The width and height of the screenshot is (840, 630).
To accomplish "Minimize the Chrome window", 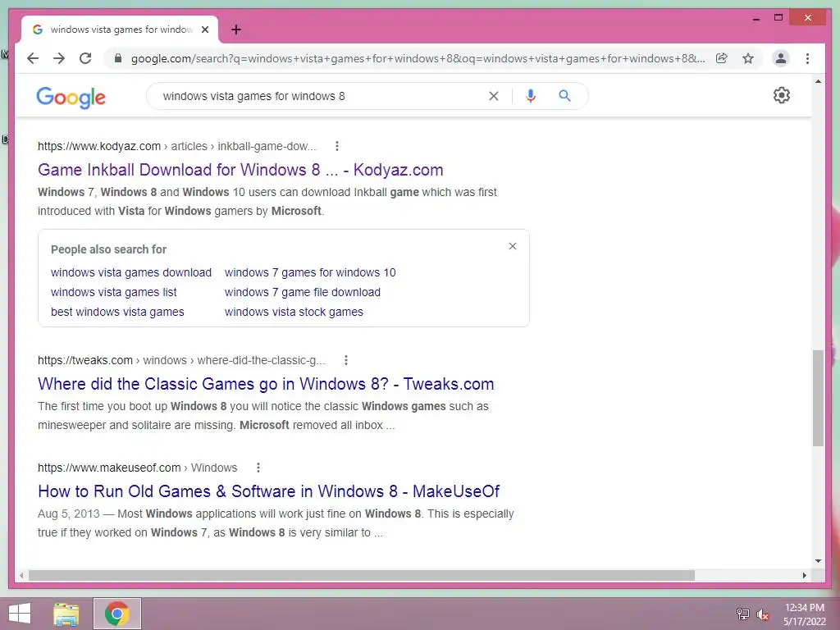I will point(756,18).
